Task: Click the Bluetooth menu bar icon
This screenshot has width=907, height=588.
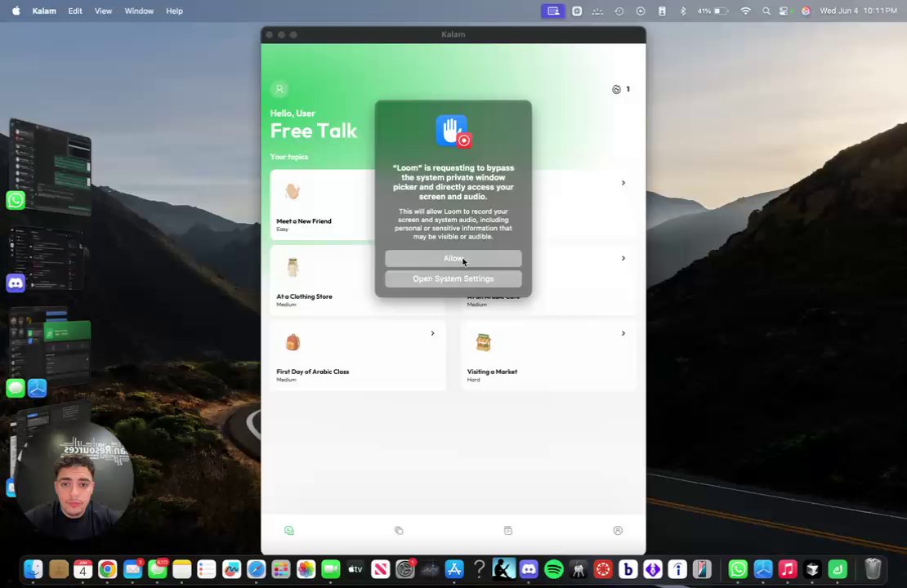Action: tap(682, 11)
